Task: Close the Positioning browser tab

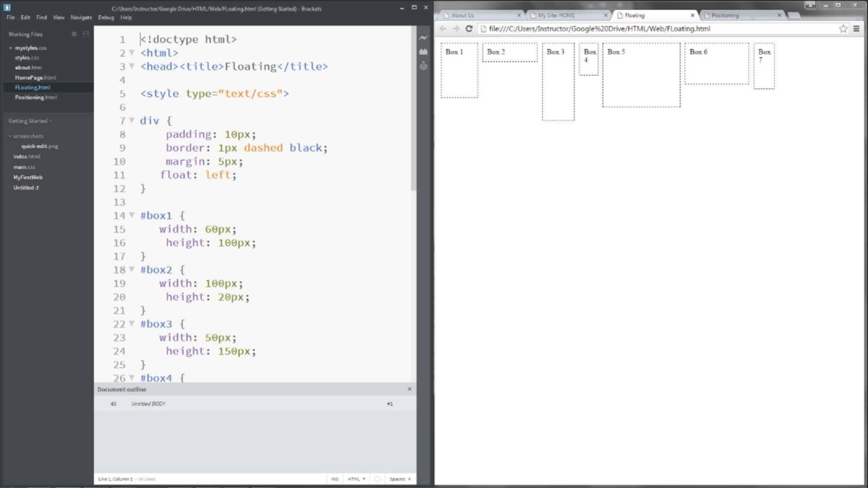Action: point(779,15)
